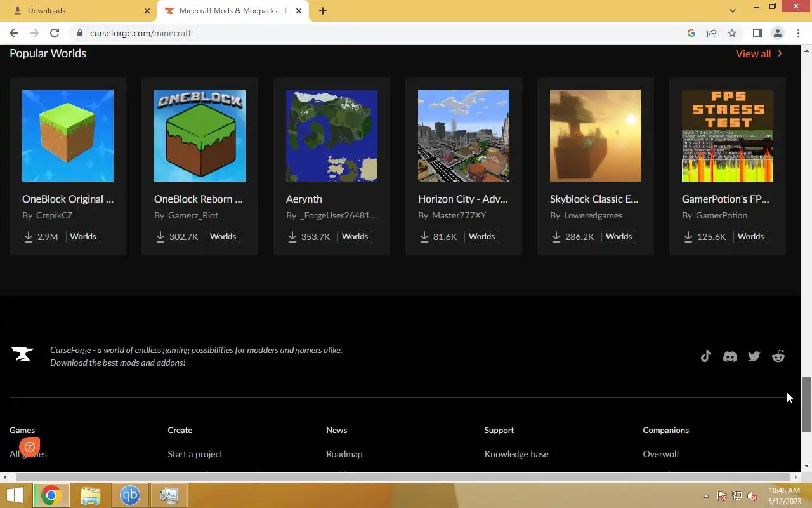
Task: Open author Gamerz_Riot profile link
Action: tap(193, 215)
